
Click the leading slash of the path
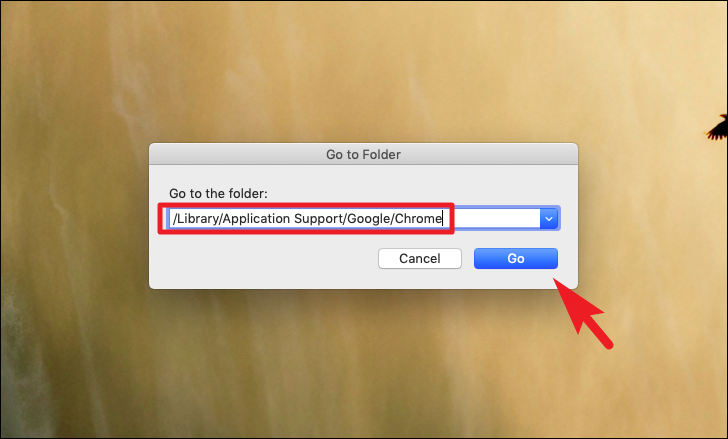(x=175, y=219)
